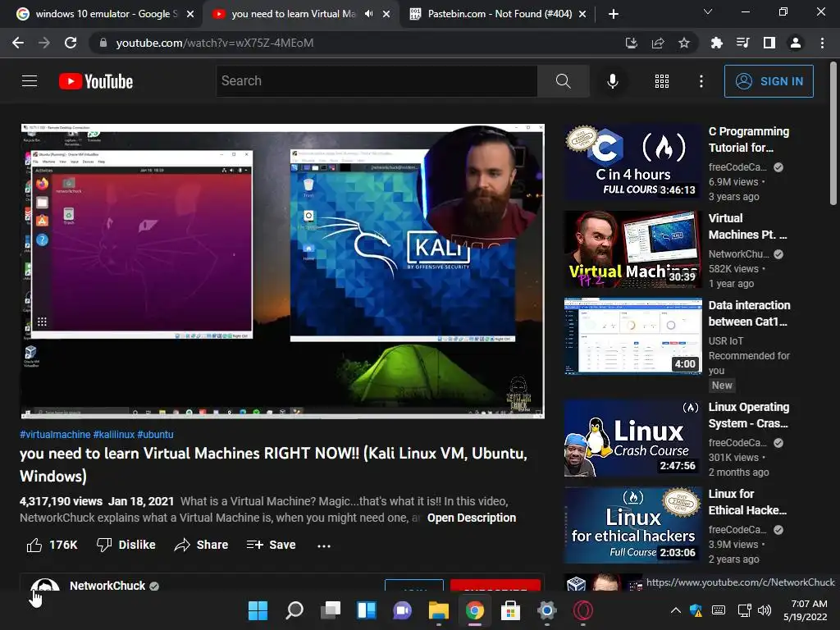
Task: Click the address bar URL
Action: pos(214,43)
